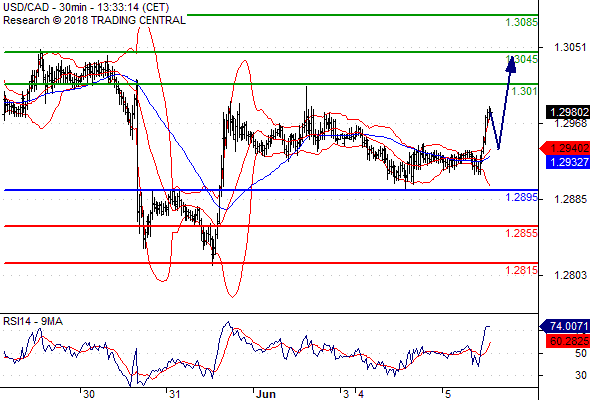Click the green 1.3045 resistance label
This screenshot has height=400, width=590.
(x=522, y=59)
